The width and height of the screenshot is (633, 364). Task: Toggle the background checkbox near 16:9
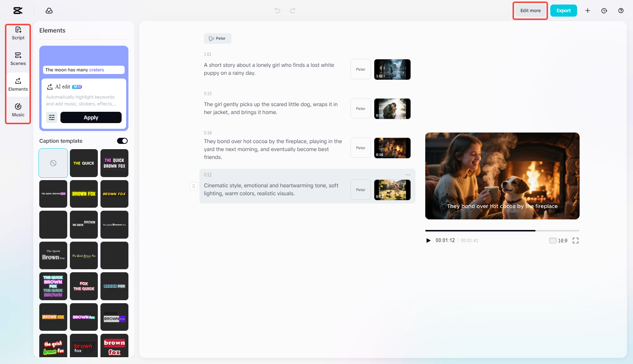(551, 240)
